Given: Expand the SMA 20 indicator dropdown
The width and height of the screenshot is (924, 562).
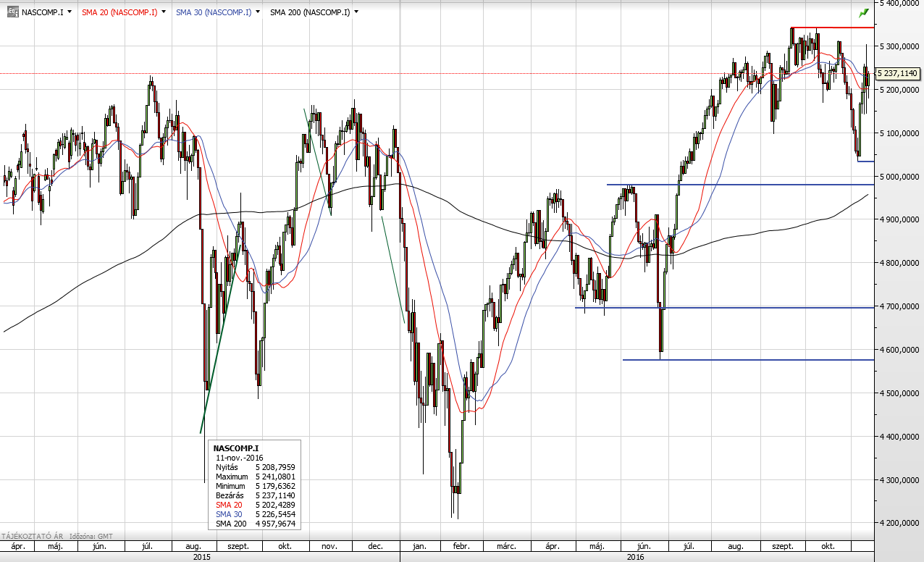Looking at the screenshot, I should coord(164,12).
